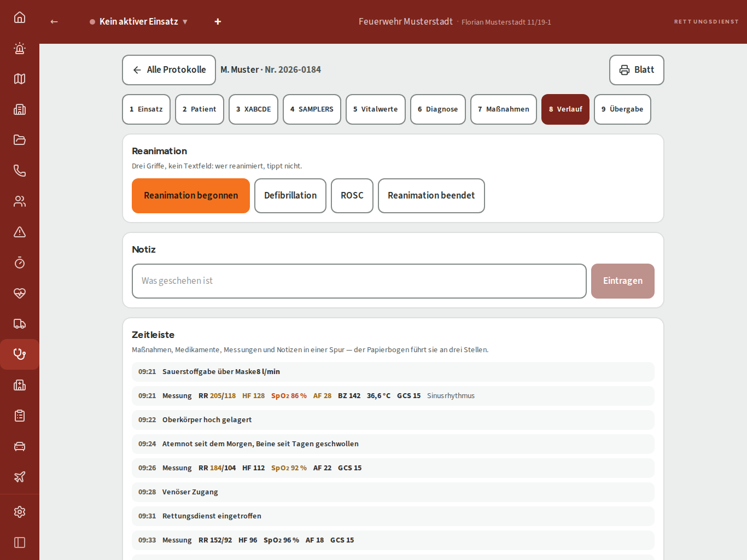Open the airplane icon in sidebar
Screen dimensions: 747x560
[20, 477]
